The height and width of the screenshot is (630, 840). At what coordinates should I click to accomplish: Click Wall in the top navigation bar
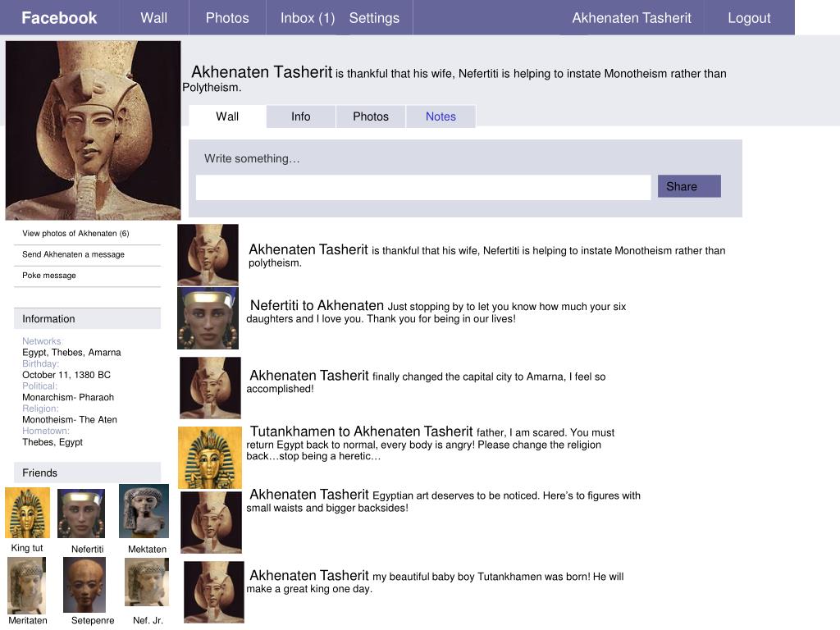coord(153,18)
